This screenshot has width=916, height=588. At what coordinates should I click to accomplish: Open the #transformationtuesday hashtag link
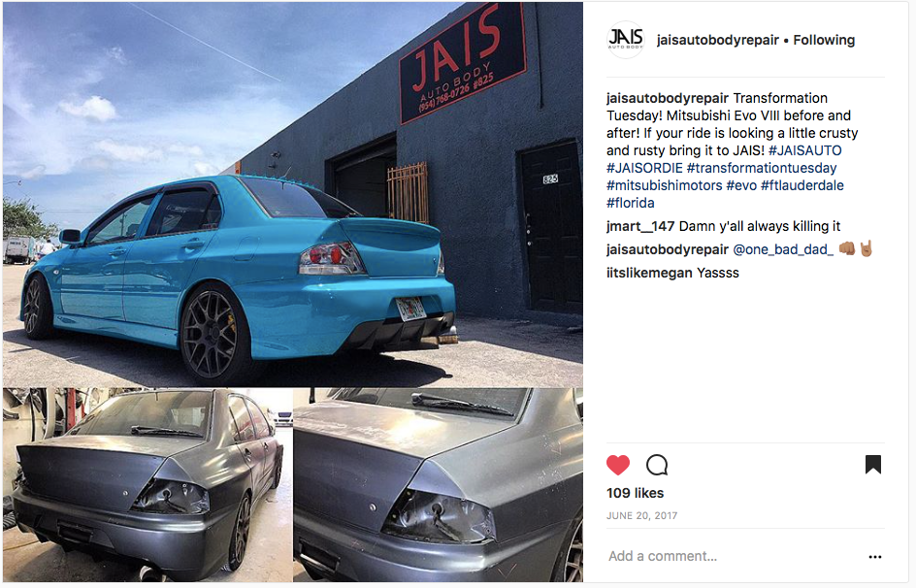762,168
